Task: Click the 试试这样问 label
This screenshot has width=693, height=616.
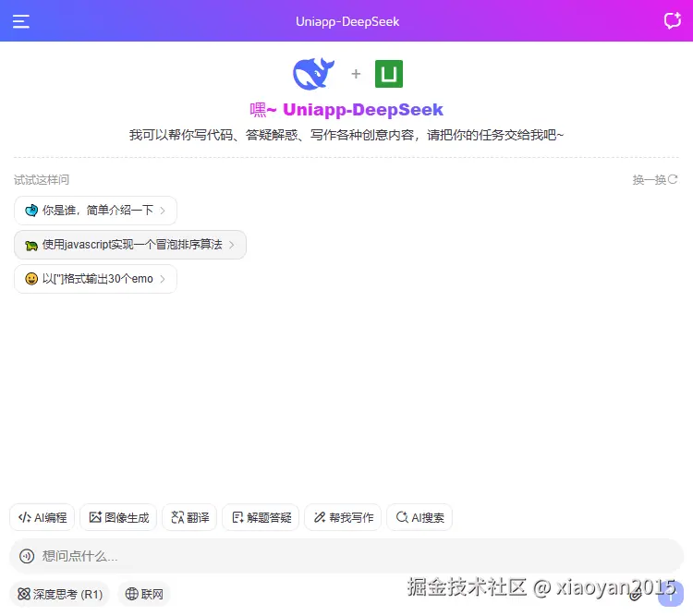Action: (41, 180)
